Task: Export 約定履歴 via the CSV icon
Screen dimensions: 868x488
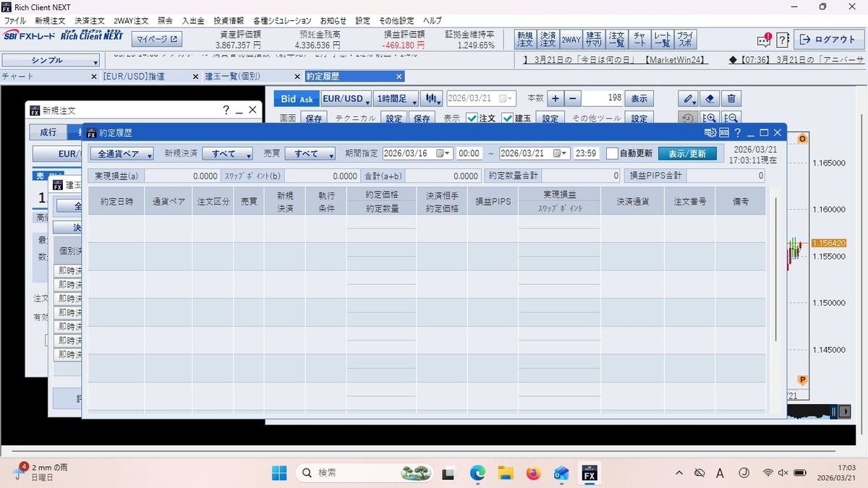Action: coord(724,133)
